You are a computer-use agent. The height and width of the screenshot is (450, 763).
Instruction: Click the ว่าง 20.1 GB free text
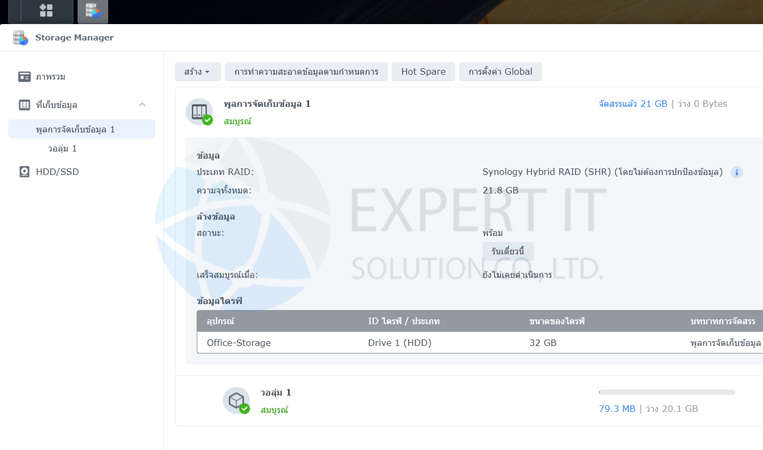(672, 409)
